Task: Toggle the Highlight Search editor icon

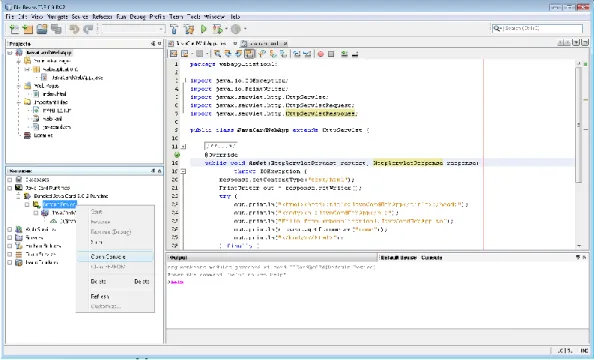Action: tap(249, 54)
